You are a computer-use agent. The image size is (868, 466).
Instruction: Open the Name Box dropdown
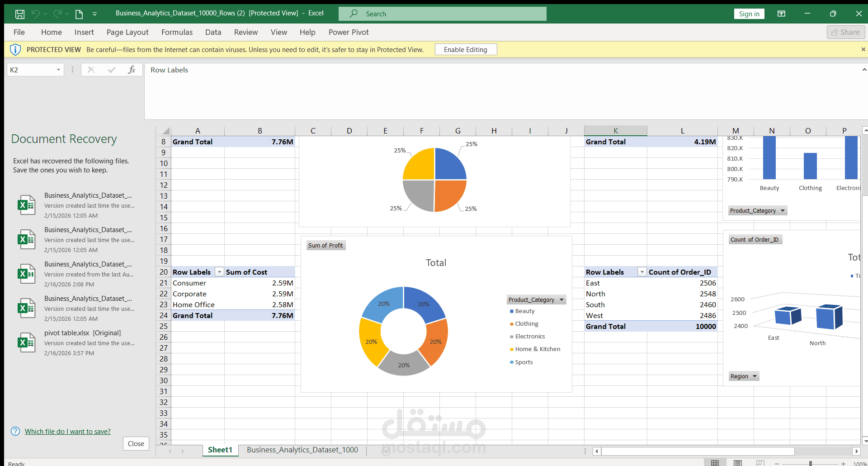[58, 70]
